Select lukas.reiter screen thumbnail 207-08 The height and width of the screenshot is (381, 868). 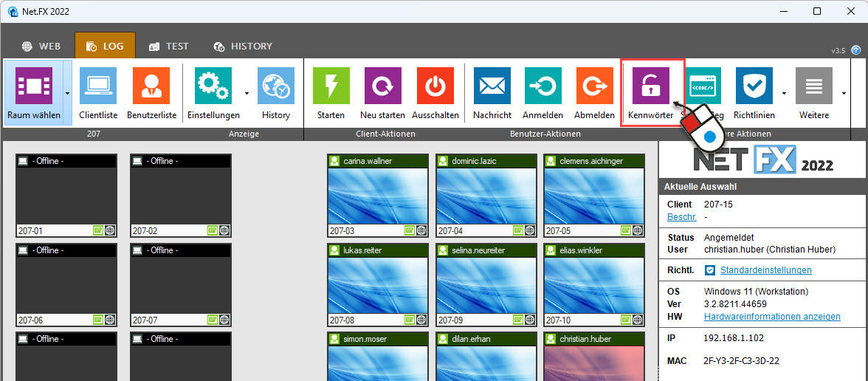coord(378,285)
